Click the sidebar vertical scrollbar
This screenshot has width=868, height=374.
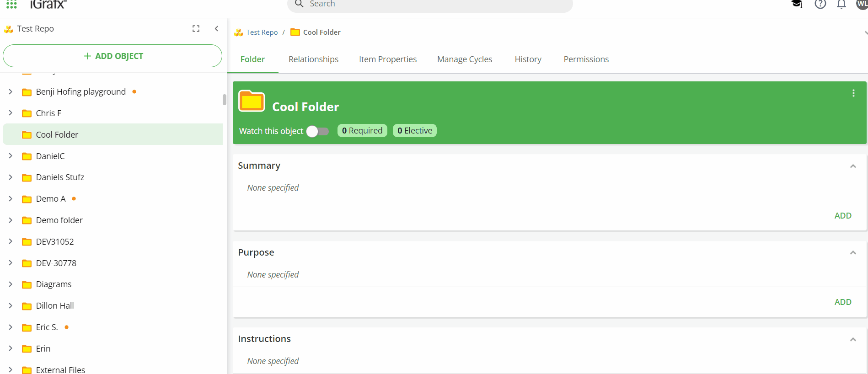click(x=224, y=100)
